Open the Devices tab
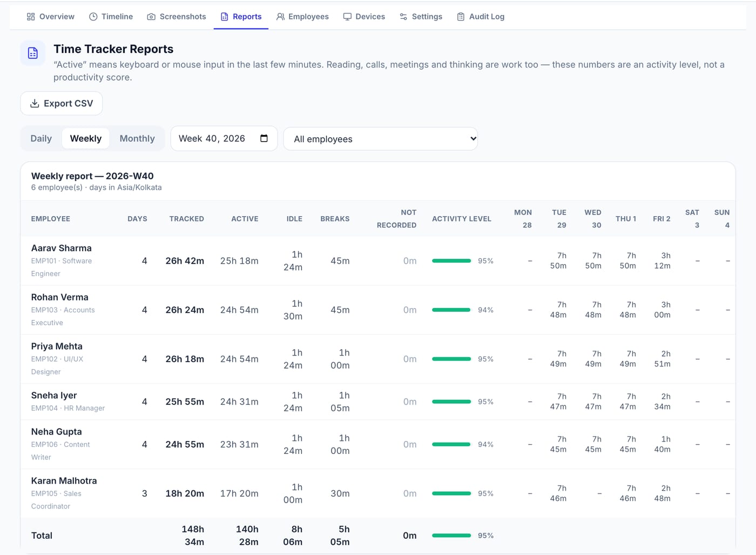This screenshot has width=756, height=555. (x=364, y=17)
